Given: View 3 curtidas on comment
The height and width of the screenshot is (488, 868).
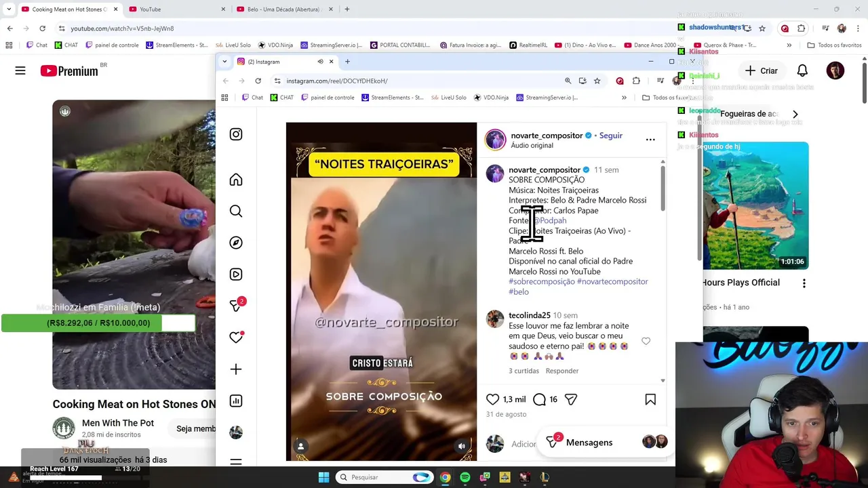Looking at the screenshot, I should [524, 371].
